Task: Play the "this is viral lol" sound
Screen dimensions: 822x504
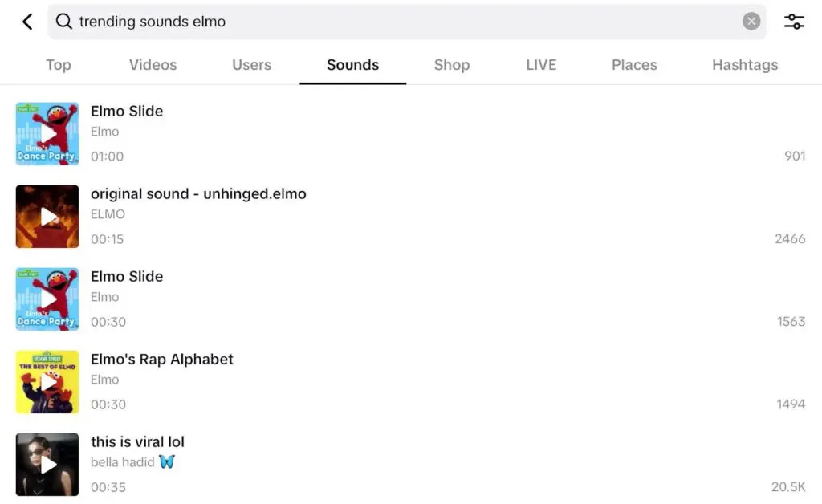Action: (x=47, y=464)
